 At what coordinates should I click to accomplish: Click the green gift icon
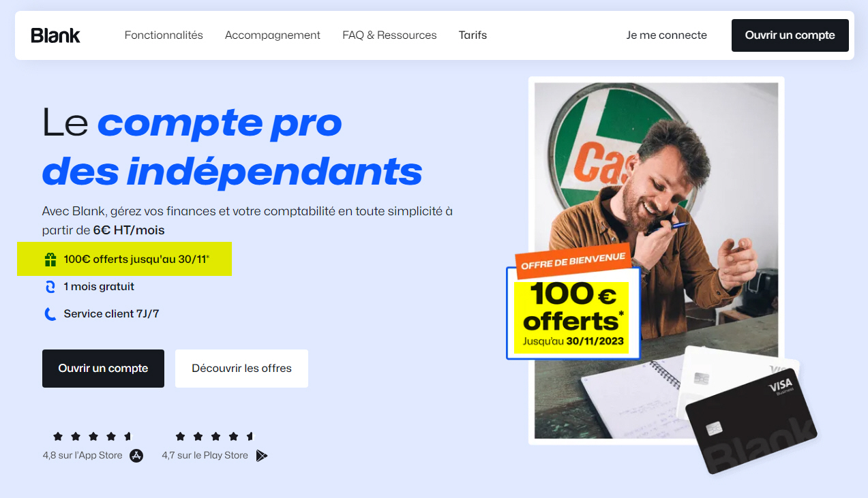click(x=50, y=260)
